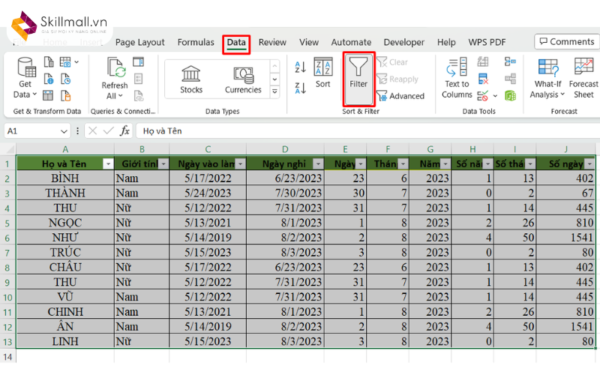
Task: Click Select All corner triangle
Action: pyautogui.click(x=8, y=149)
